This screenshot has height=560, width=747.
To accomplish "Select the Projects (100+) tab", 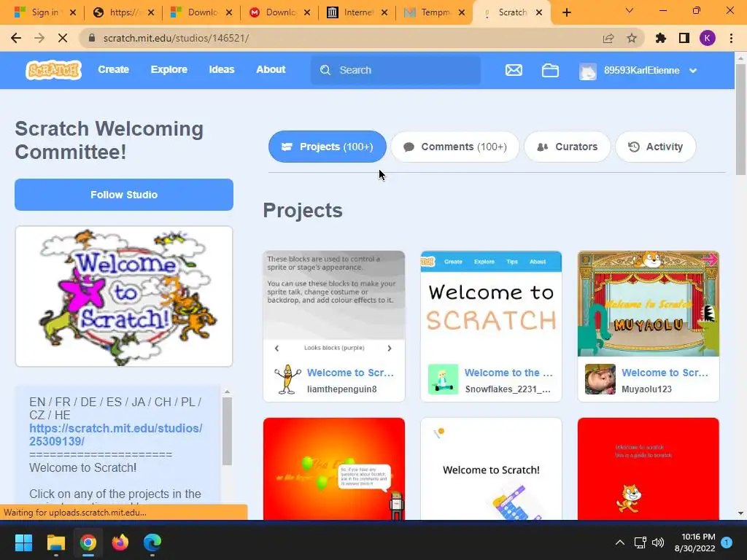I will tap(328, 147).
